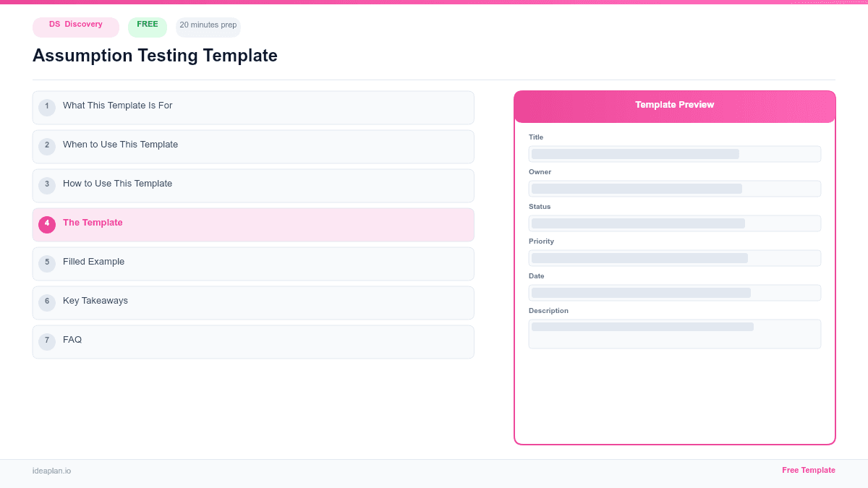The height and width of the screenshot is (488, 868).
Task: Click the step 6 number badge
Action: click(47, 302)
